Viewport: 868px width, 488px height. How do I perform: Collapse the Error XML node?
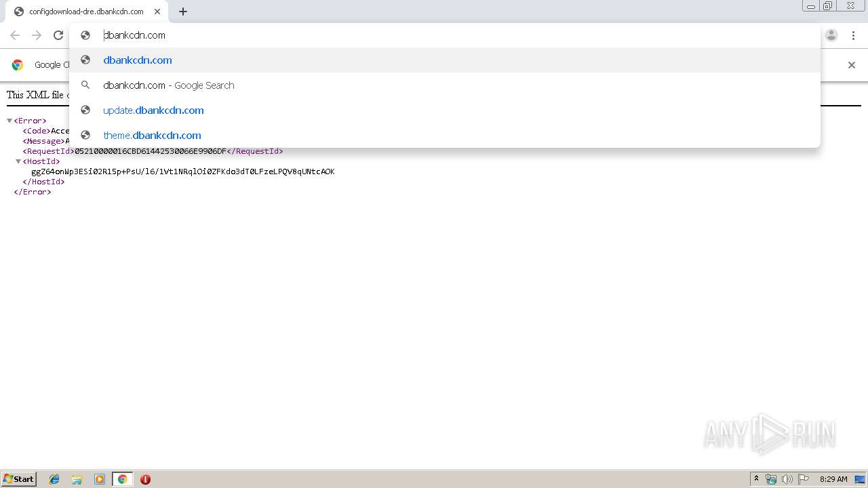9,121
